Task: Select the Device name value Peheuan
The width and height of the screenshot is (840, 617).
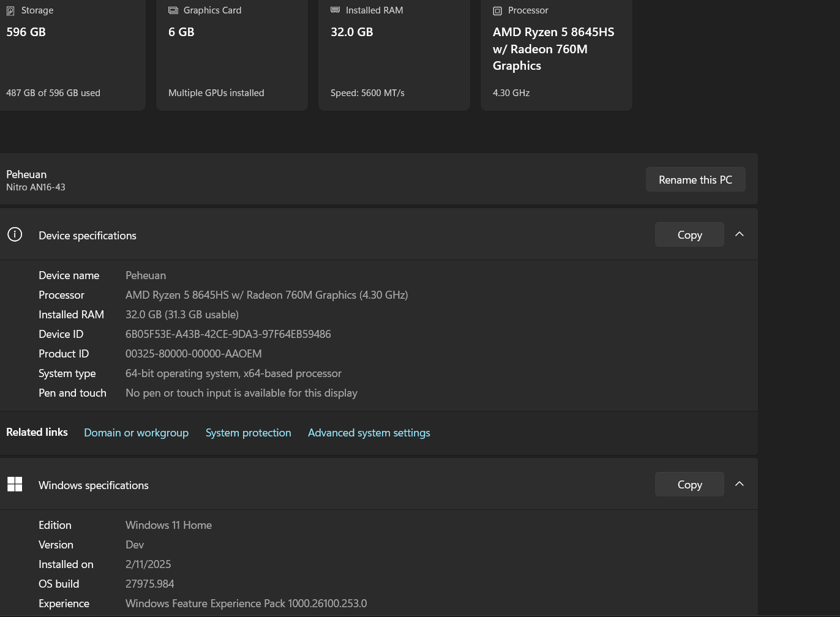Action: tap(146, 275)
